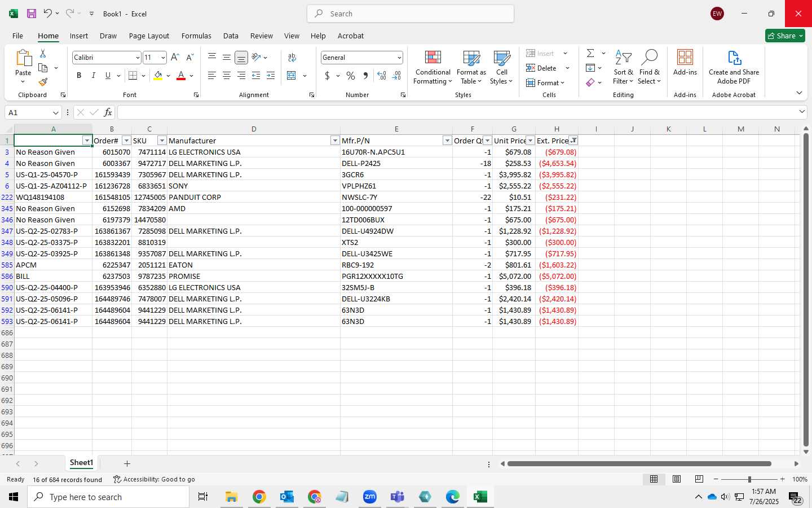Image resolution: width=812 pixels, height=508 pixels.
Task: Click Increase Indent icon
Action: click(x=271, y=76)
